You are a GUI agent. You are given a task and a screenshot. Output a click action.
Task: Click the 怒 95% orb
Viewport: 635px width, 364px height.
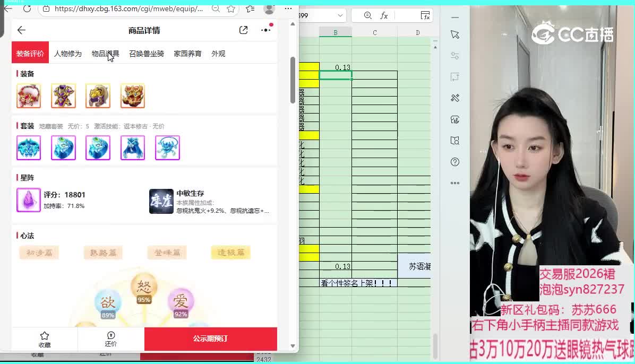pos(144,288)
